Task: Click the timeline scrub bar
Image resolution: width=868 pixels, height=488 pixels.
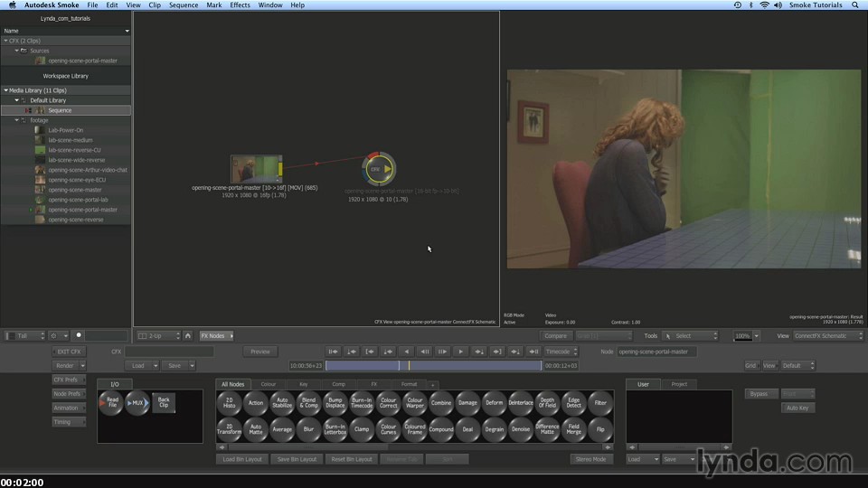Action: (432, 366)
